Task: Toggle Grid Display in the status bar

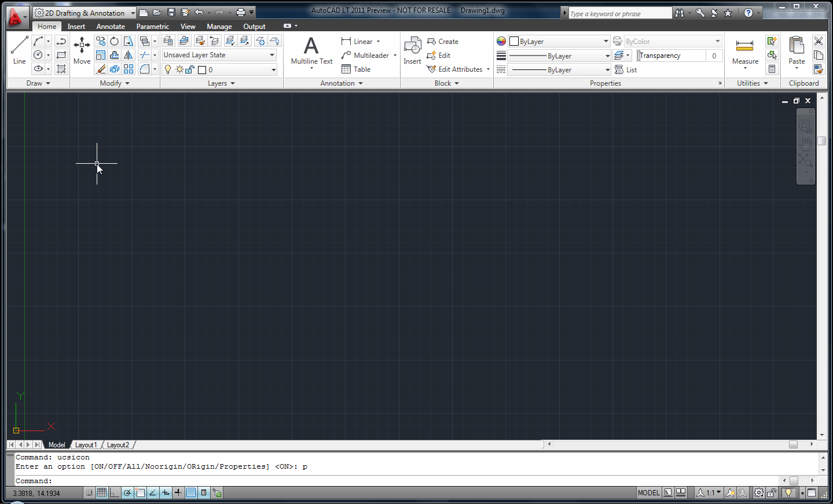Action: [x=102, y=492]
